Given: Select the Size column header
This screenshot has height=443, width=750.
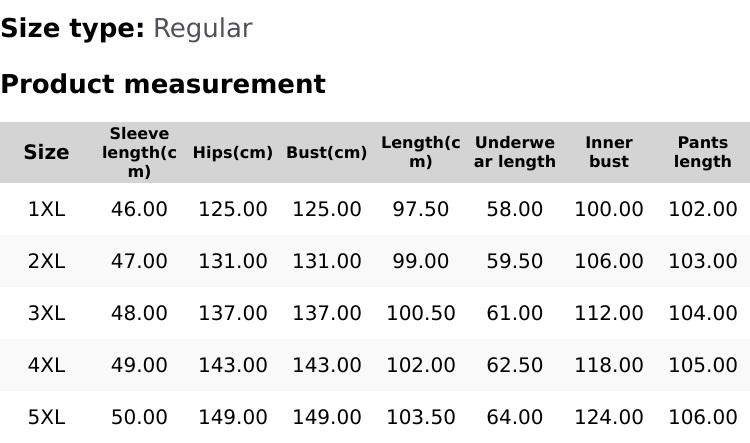Looking at the screenshot, I should tap(46, 152).
